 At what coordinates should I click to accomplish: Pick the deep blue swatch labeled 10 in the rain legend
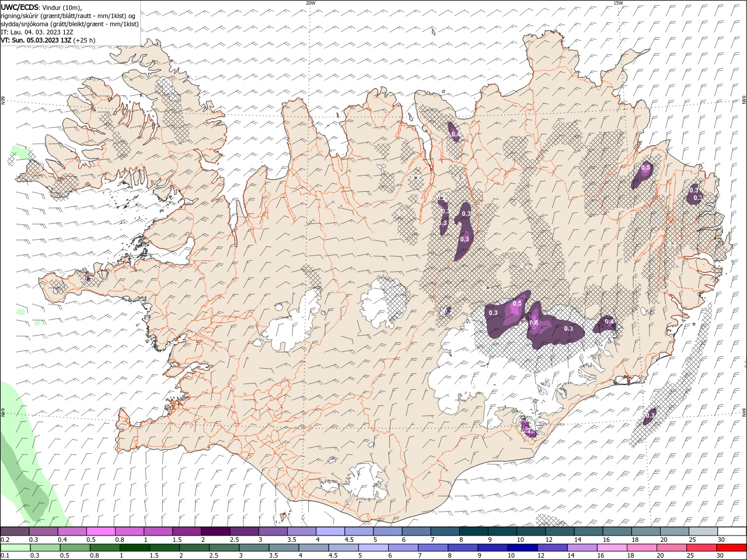pyautogui.click(x=522, y=548)
